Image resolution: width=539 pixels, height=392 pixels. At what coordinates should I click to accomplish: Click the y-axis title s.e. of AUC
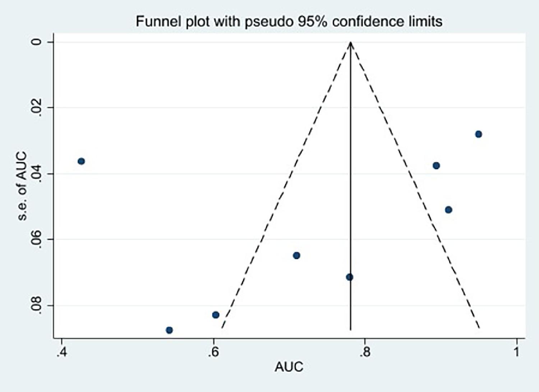click(22, 186)
